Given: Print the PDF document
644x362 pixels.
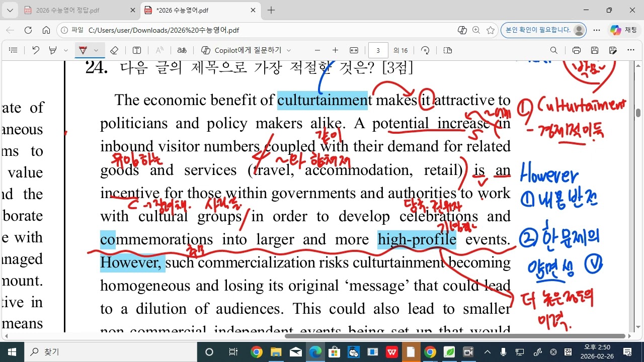Looking at the screenshot, I should click(x=577, y=50).
